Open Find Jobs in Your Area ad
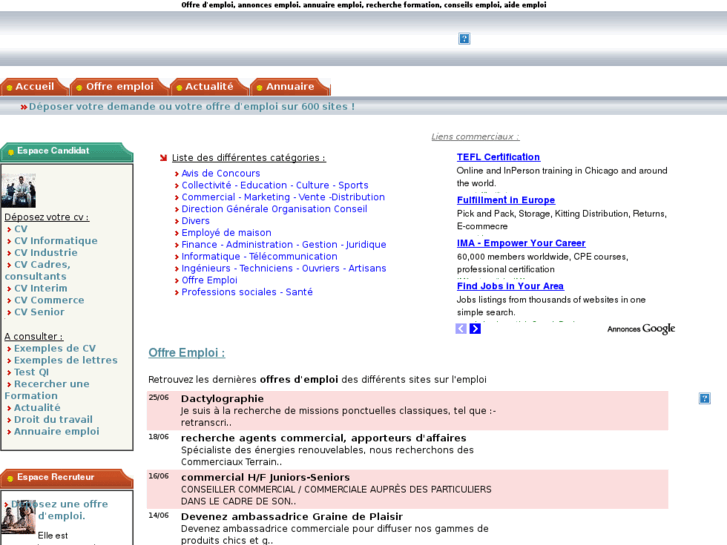This screenshot has width=727, height=545. click(x=510, y=286)
